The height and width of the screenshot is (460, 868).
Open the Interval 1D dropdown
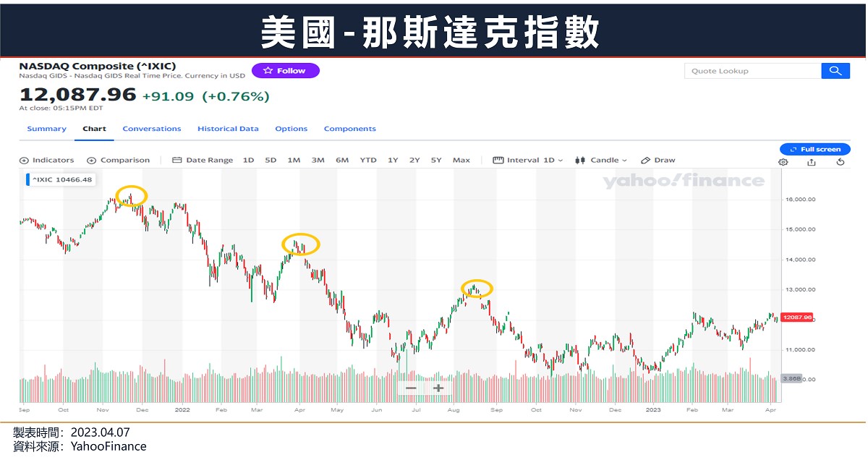[527, 161]
